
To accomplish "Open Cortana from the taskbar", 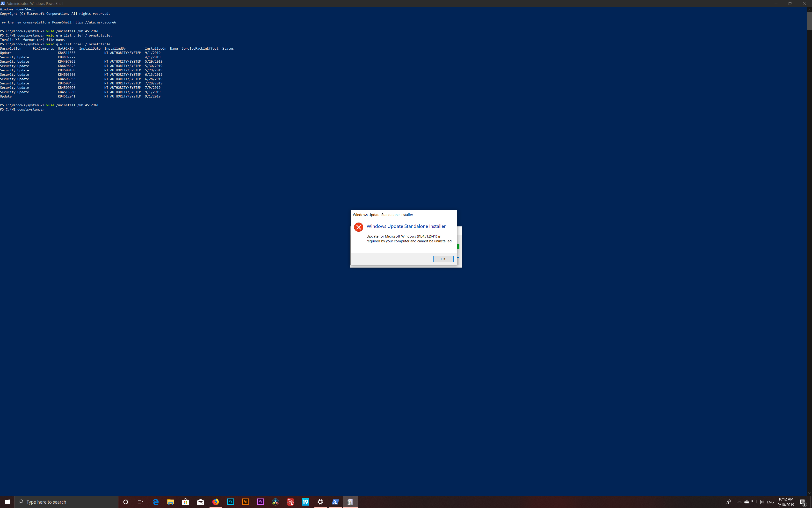I will pyautogui.click(x=125, y=502).
